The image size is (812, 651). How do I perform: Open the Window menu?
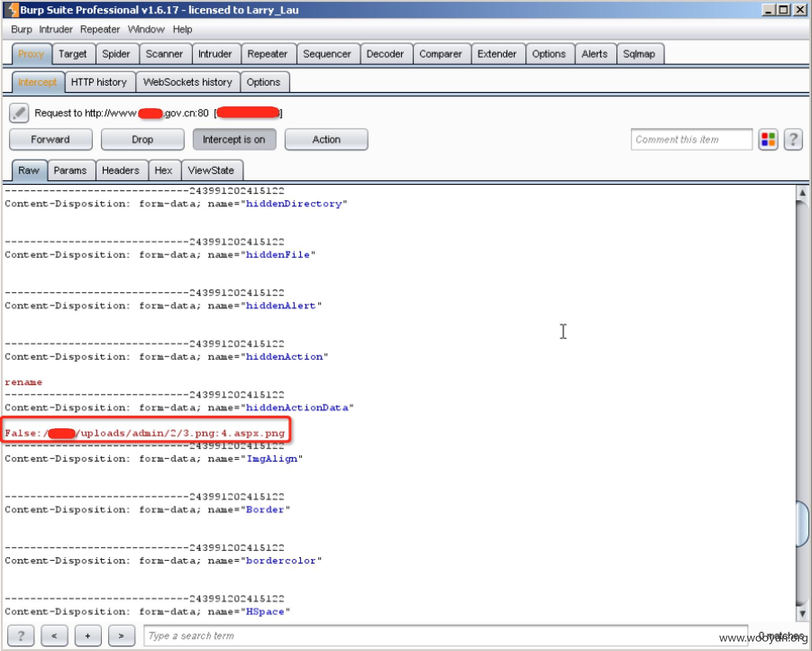pyautogui.click(x=146, y=29)
